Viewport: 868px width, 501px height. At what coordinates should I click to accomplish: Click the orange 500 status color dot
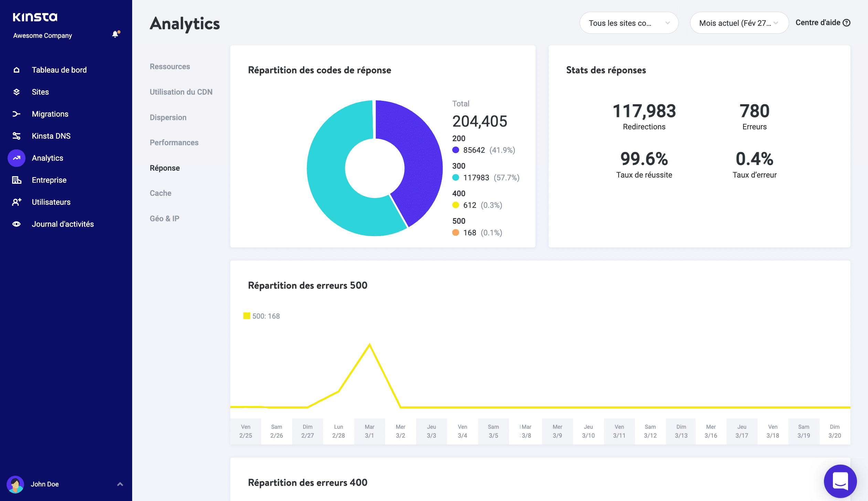click(456, 233)
